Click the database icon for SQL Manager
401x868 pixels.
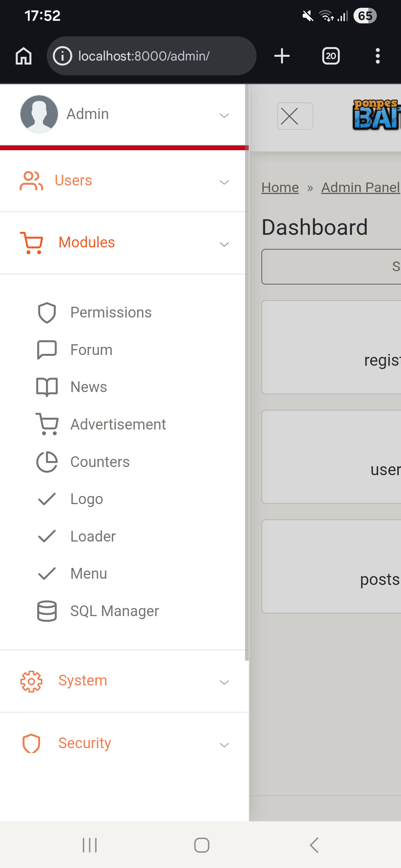pos(47,611)
